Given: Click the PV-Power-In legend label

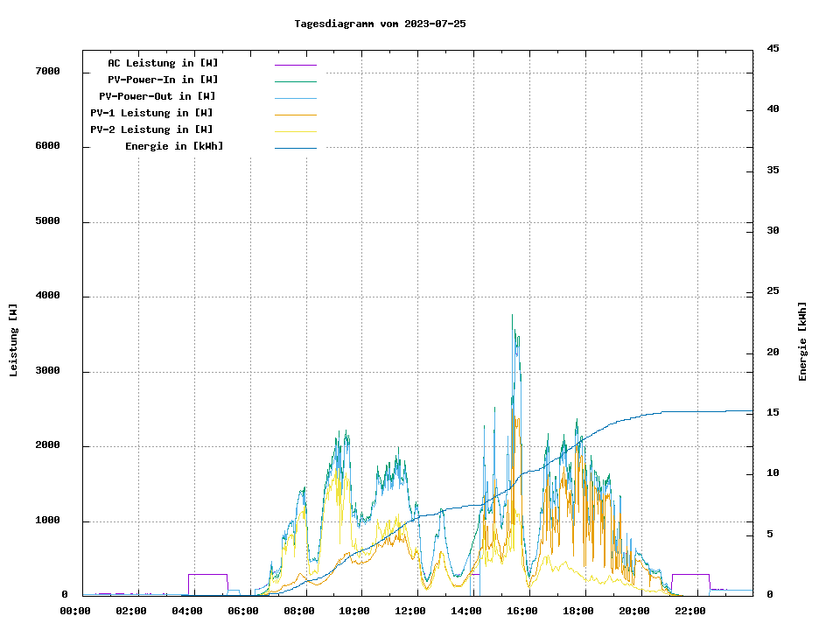Looking at the screenshot, I should [163, 80].
